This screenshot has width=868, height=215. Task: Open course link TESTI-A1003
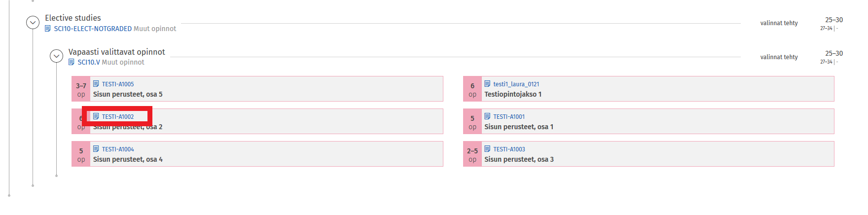point(509,149)
